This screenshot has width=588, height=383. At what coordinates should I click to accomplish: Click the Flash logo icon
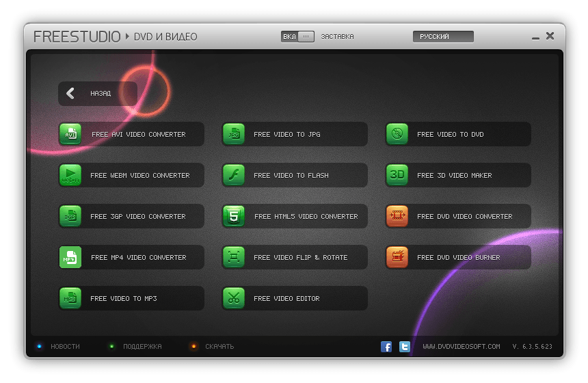(x=234, y=175)
